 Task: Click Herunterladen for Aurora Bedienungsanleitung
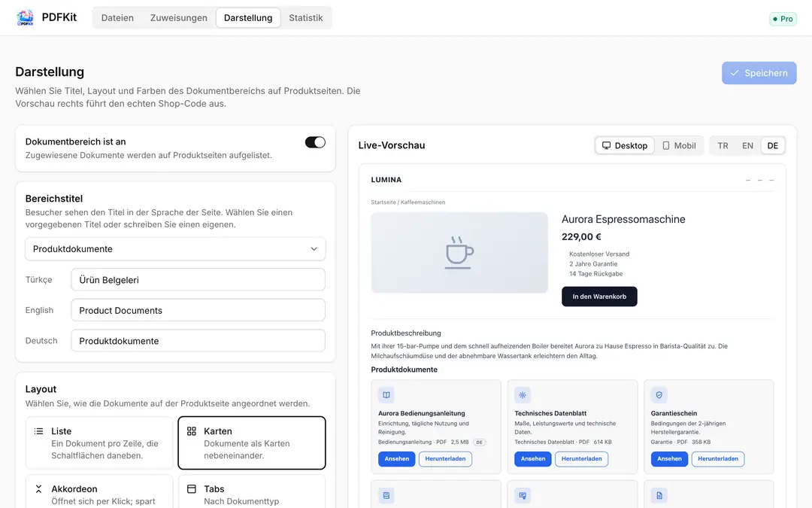click(x=445, y=459)
